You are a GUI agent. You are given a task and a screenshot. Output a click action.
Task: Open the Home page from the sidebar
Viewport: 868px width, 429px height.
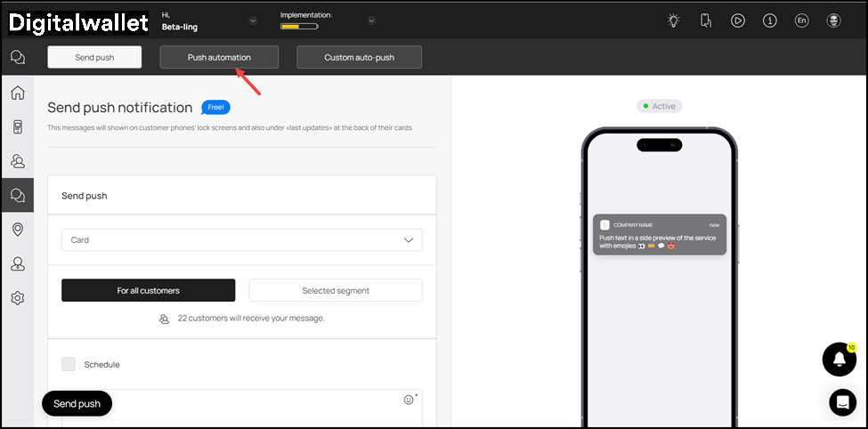17,93
